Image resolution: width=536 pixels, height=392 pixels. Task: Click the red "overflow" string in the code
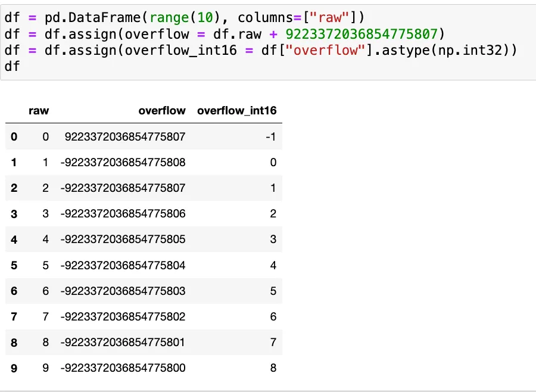(326, 50)
